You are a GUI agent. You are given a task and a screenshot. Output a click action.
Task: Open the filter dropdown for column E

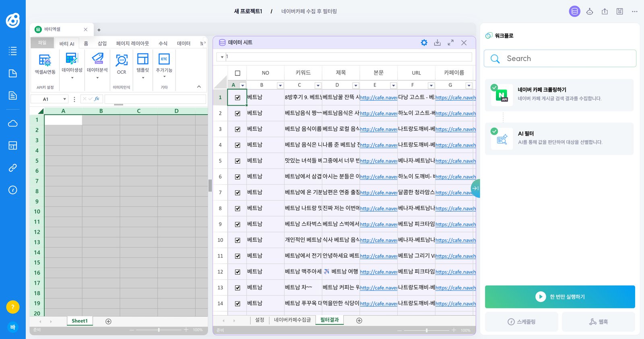pyautogui.click(x=394, y=85)
